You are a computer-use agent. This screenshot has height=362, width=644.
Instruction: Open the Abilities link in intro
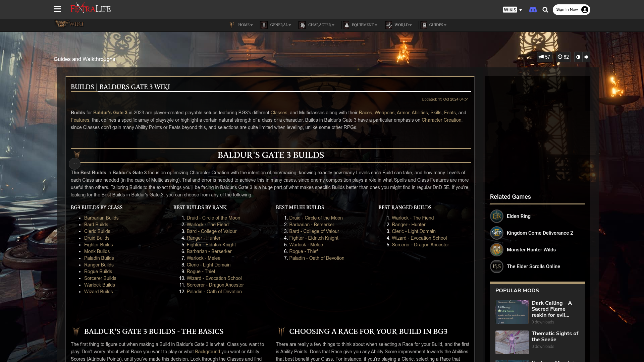tap(420, 113)
